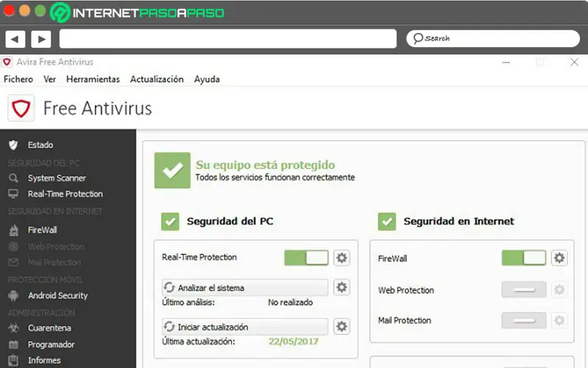This screenshot has height=368, width=588.
Task: Click the browser address bar field
Action: (x=228, y=39)
